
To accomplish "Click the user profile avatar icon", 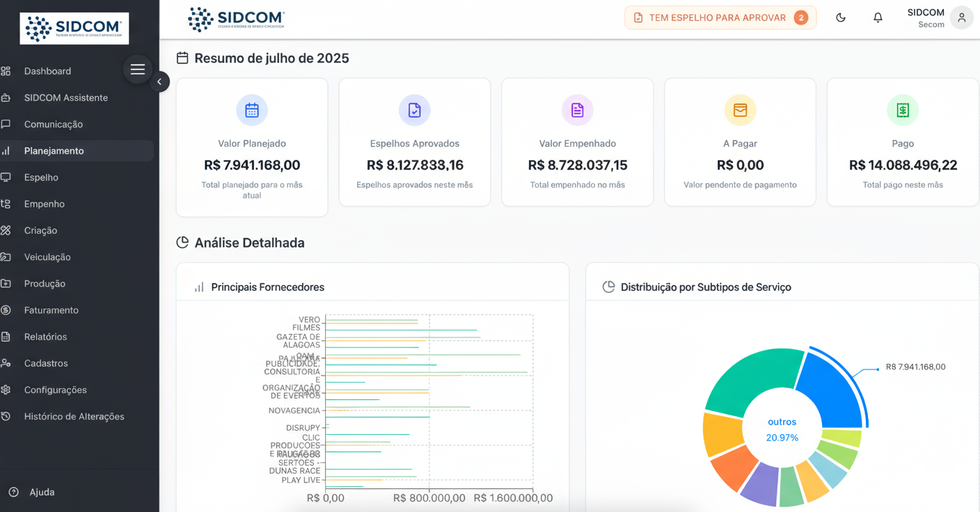I will tap(961, 18).
